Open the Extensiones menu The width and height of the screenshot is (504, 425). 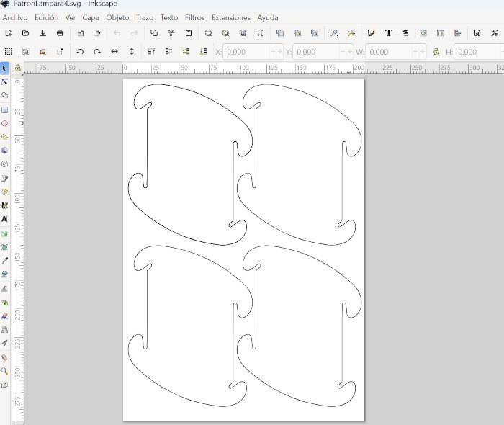tap(231, 17)
